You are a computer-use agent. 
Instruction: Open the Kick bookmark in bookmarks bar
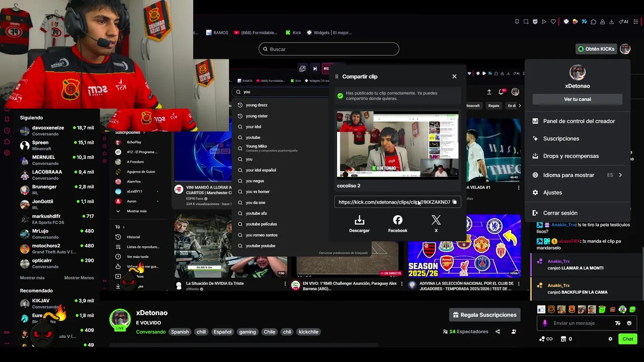point(293,33)
